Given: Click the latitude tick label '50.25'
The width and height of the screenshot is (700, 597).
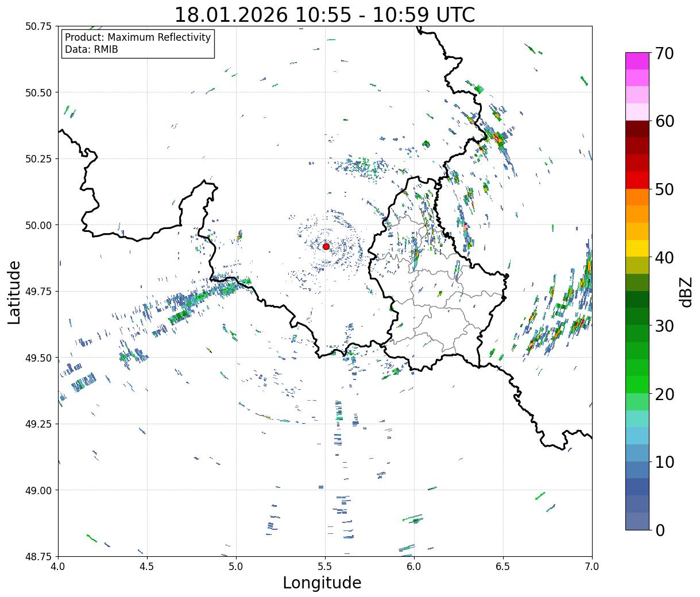Looking at the screenshot, I should (x=38, y=159).
